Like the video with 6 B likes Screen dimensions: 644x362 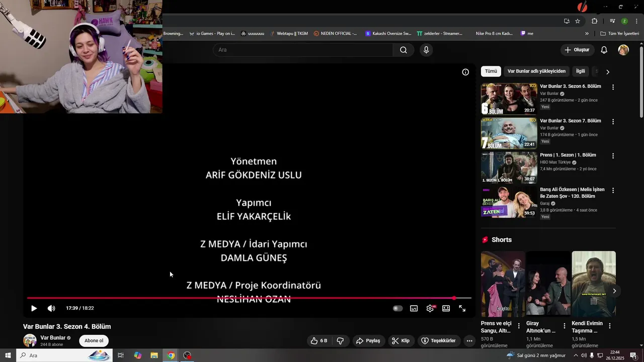pos(318,341)
